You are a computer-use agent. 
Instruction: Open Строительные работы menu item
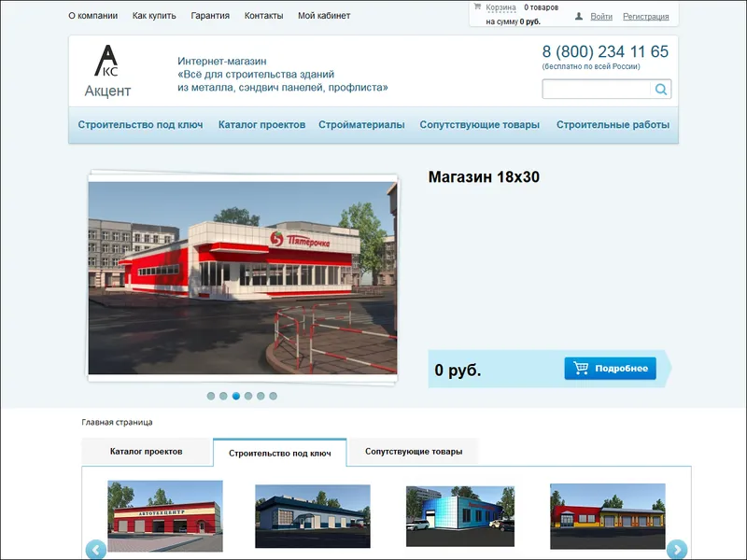click(613, 125)
